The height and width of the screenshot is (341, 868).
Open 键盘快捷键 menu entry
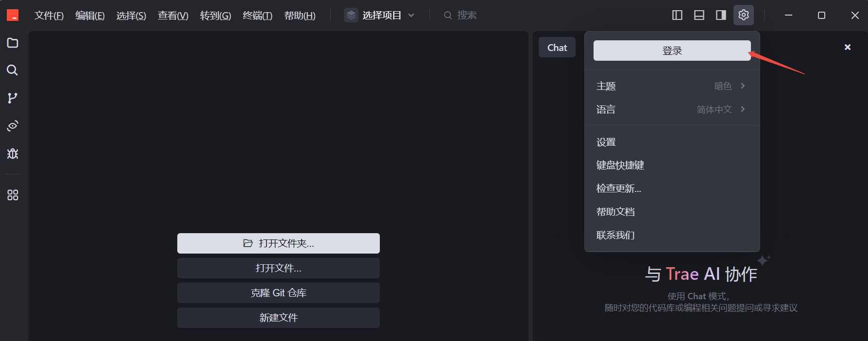click(672, 165)
